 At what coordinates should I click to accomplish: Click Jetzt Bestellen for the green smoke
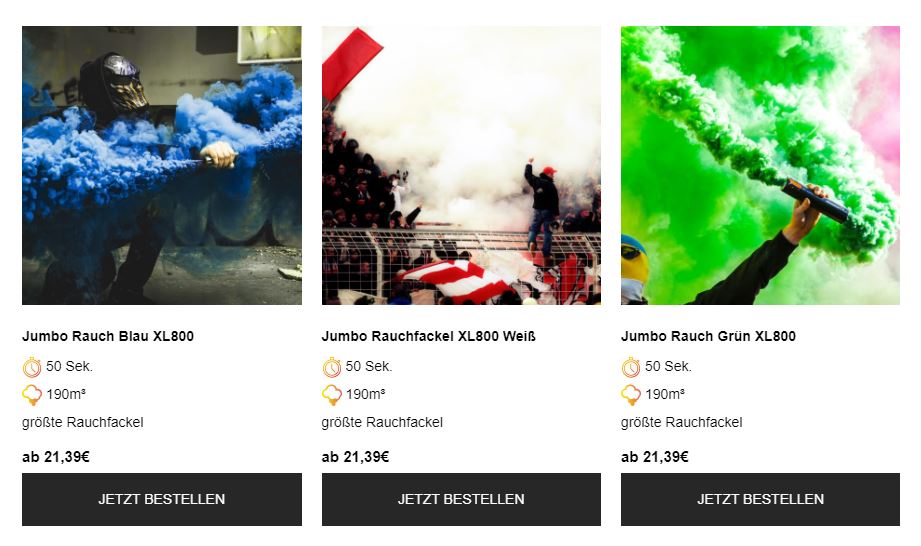(760, 499)
